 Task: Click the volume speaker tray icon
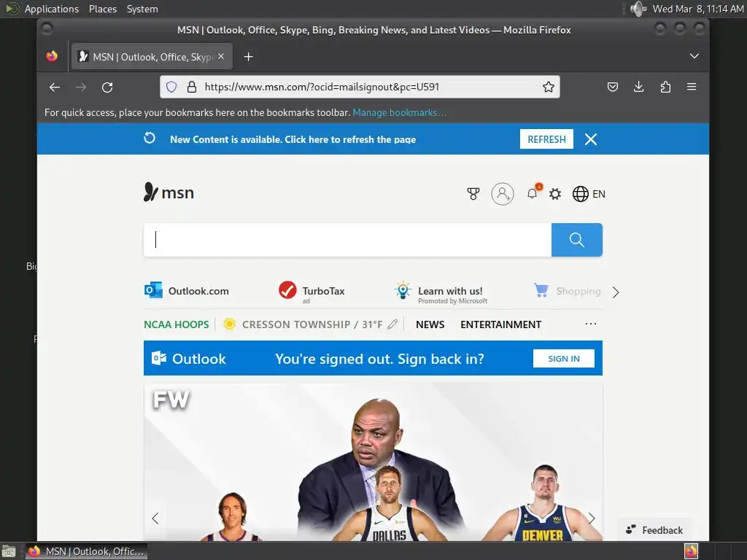pyautogui.click(x=638, y=9)
